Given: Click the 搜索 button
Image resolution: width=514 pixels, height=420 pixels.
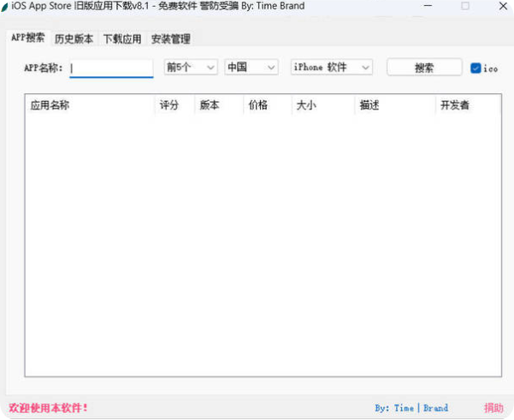Looking at the screenshot, I should coord(424,68).
